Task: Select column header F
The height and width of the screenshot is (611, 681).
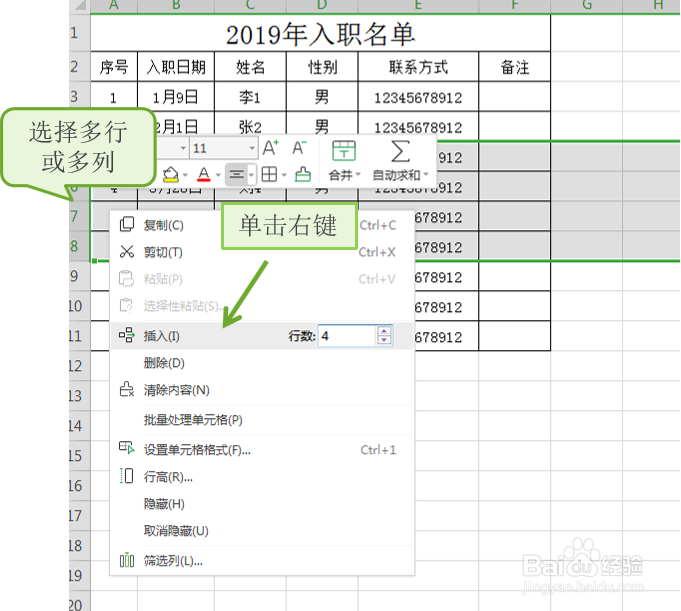Action: (515, 6)
